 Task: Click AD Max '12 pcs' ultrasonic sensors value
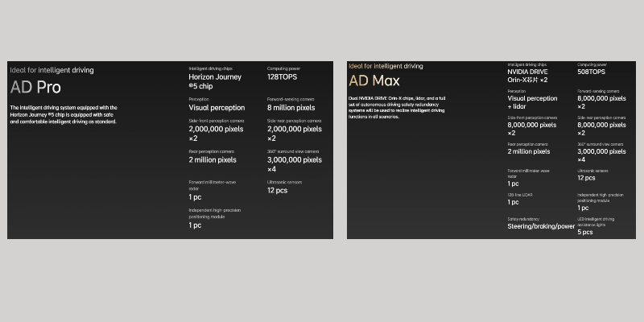pos(586,178)
